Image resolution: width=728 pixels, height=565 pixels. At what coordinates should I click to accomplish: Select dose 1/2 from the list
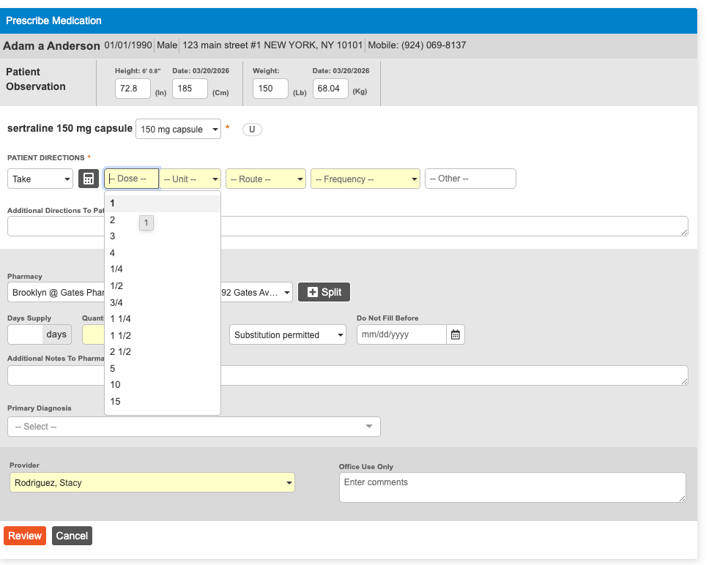116,285
